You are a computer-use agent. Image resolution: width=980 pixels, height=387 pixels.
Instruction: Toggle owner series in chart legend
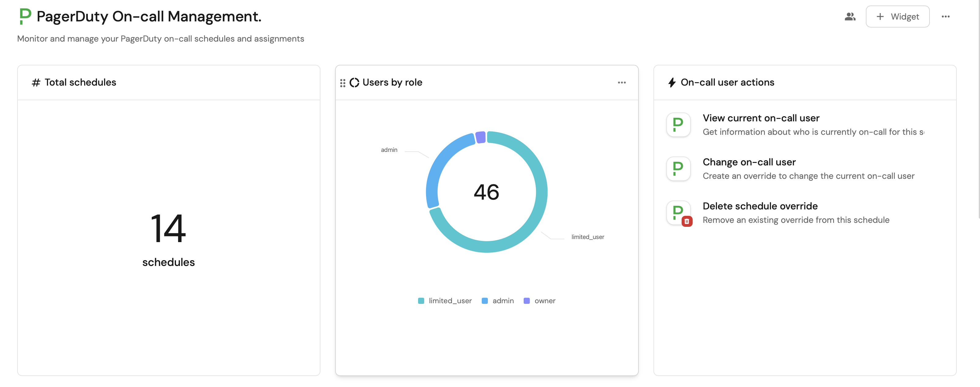540,301
